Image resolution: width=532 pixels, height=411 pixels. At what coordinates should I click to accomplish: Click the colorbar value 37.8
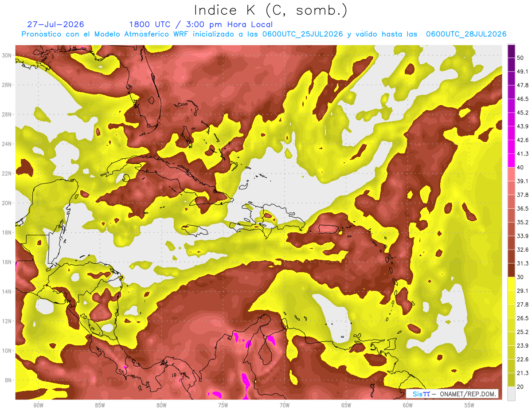(523, 195)
